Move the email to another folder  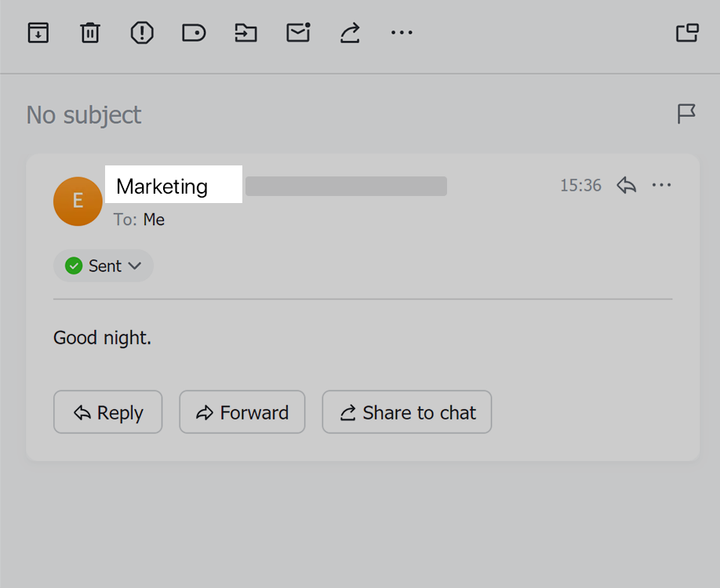[x=245, y=33]
